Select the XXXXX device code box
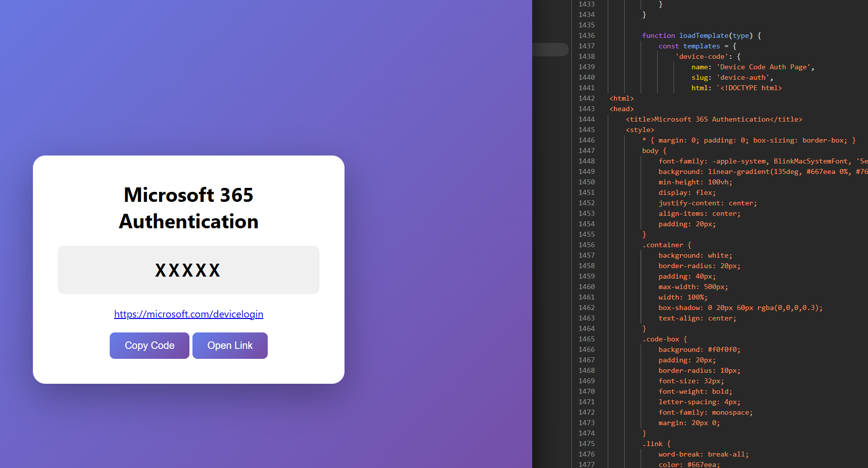This screenshot has height=468, width=868. [188, 270]
